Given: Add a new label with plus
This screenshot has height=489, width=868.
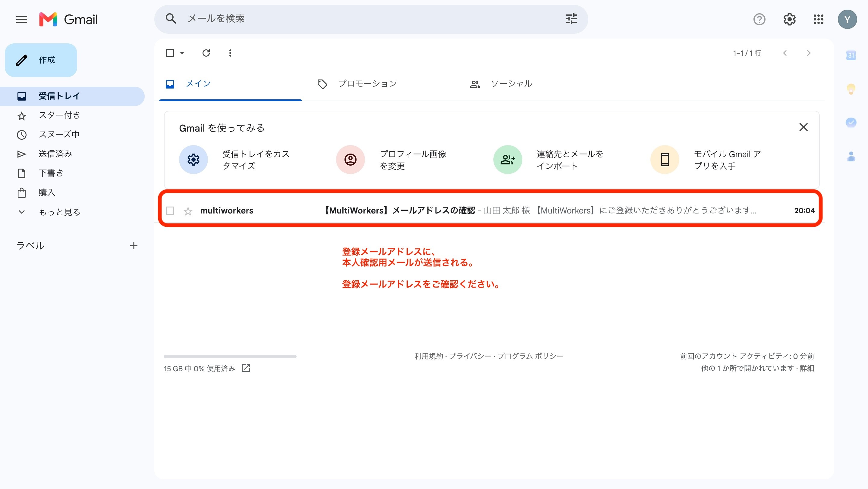Looking at the screenshot, I should click(x=134, y=246).
